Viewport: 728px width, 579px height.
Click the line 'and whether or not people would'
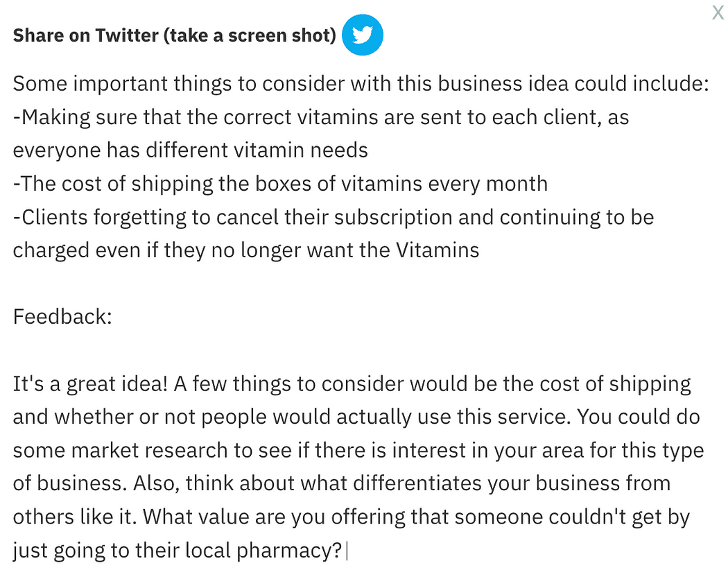pos(356,417)
